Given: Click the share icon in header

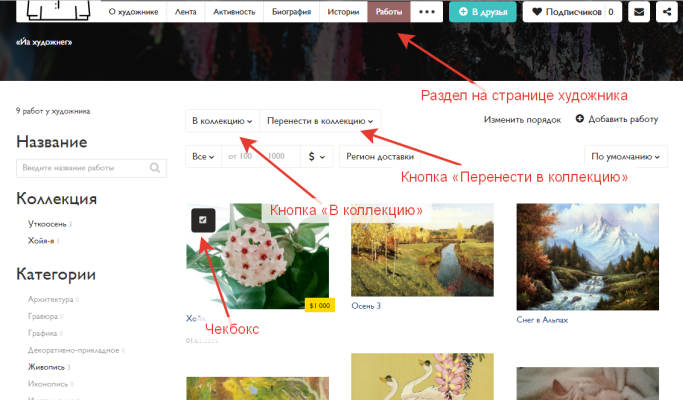Looking at the screenshot, I should point(665,12).
